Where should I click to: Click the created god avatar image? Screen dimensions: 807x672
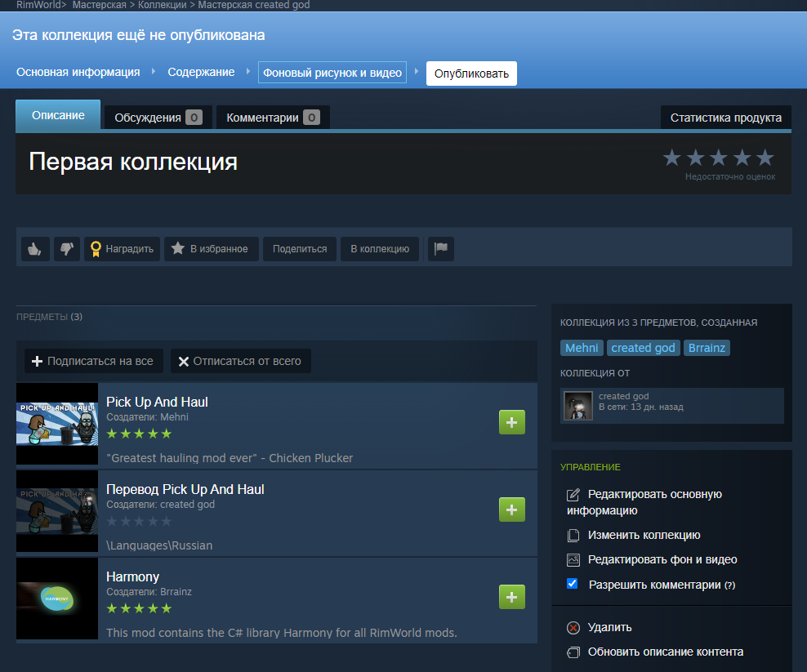578,406
